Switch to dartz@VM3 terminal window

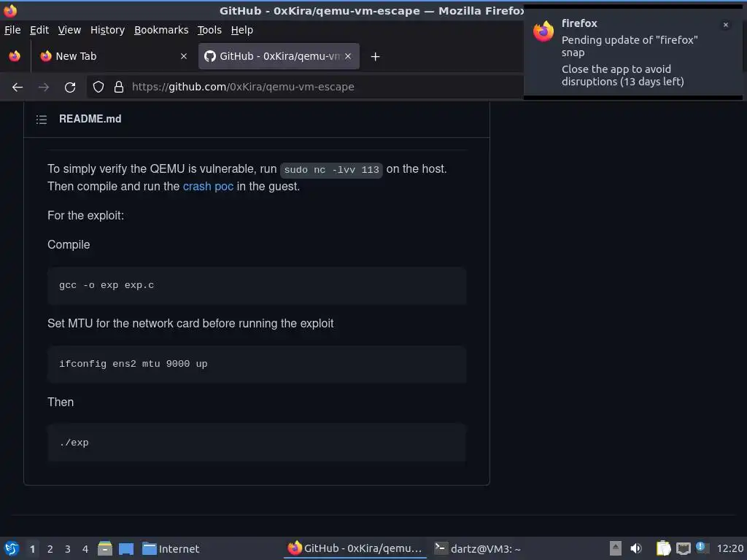478,548
